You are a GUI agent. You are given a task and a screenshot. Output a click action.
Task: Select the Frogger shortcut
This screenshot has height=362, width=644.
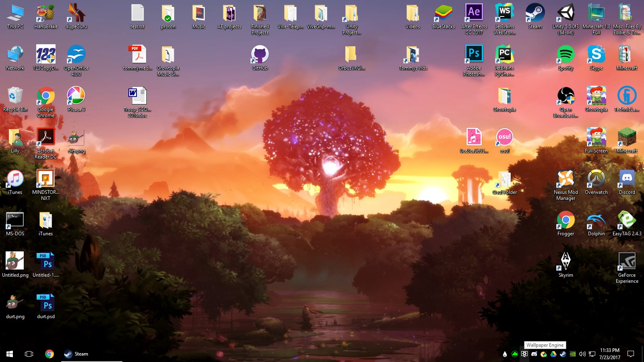click(x=566, y=224)
